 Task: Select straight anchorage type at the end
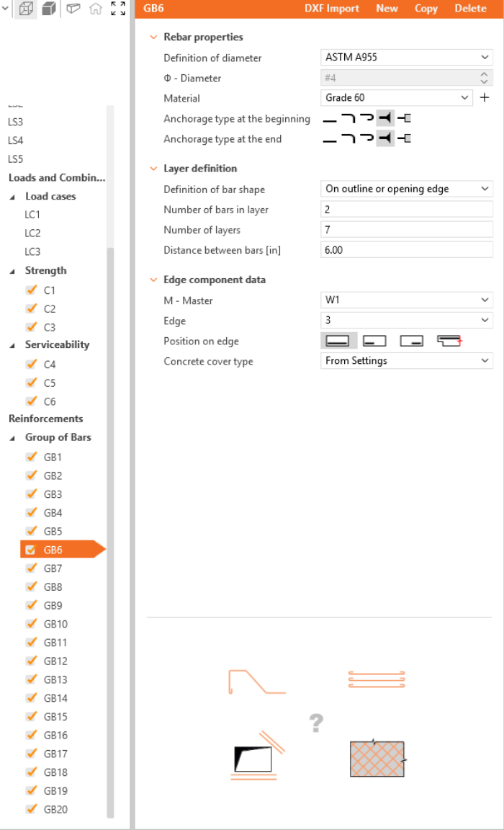point(330,139)
